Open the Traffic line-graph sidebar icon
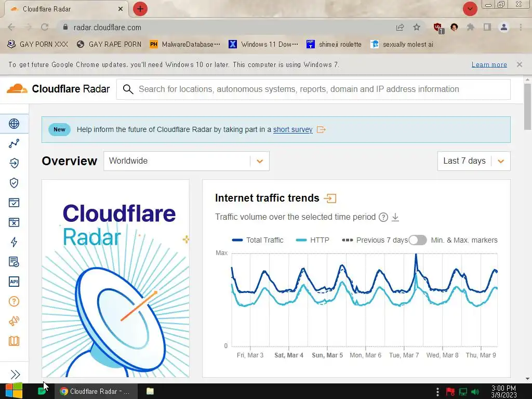Screen dimensions: 532x399 14,143
